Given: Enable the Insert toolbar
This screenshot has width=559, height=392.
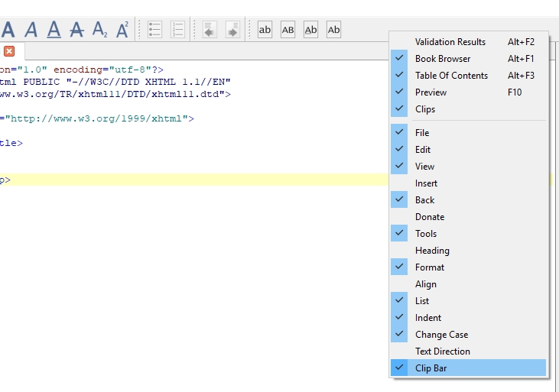Looking at the screenshot, I should point(426,183).
